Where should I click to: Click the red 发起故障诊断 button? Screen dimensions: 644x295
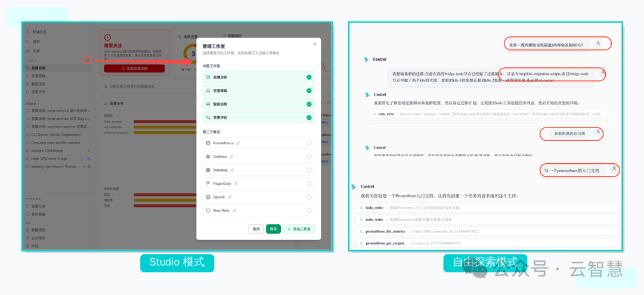pos(134,69)
